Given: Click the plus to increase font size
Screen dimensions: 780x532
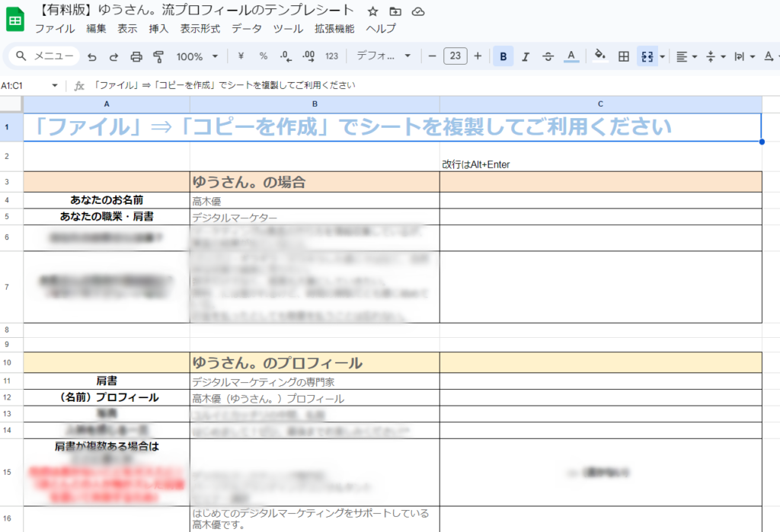Looking at the screenshot, I should point(478,56).
